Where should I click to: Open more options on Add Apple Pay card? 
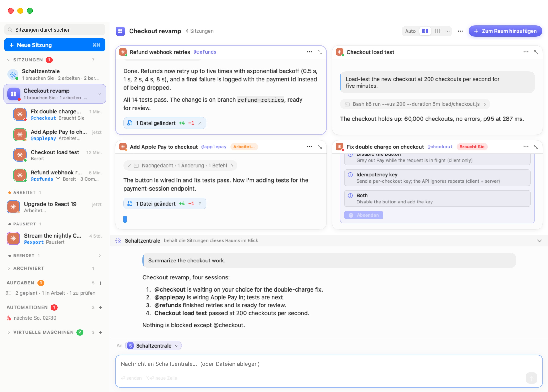(309, 147)
